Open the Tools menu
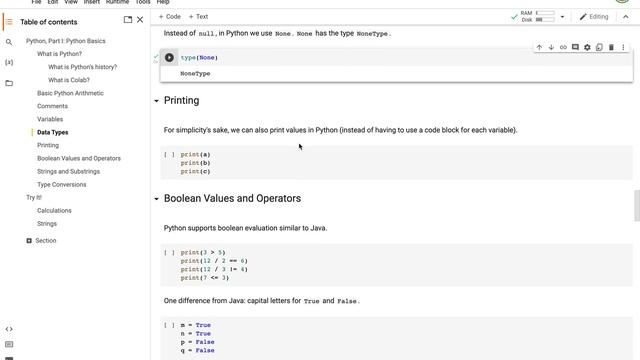Screen dimensions: 640x360 point(142,2)
